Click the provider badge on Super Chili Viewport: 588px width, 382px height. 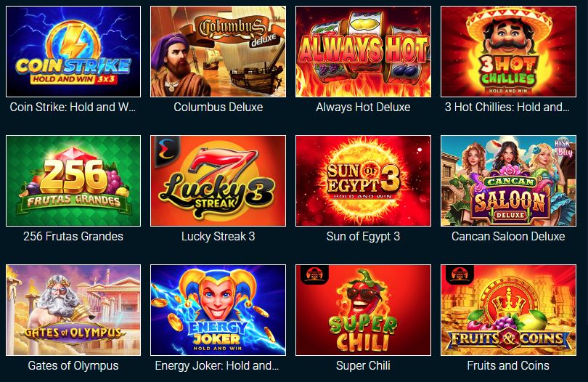click(314, 275)
